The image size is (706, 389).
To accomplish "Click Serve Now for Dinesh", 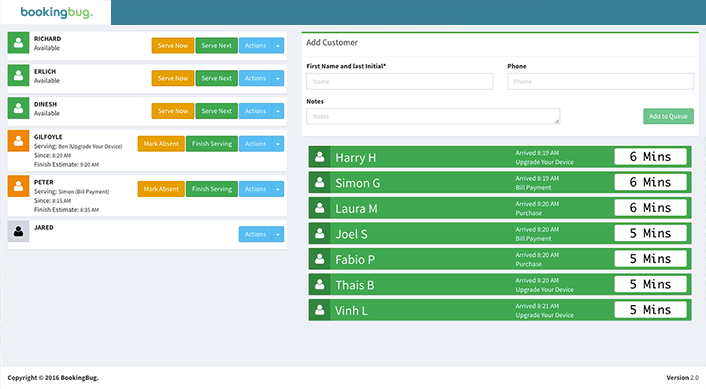I will [173, 111].
